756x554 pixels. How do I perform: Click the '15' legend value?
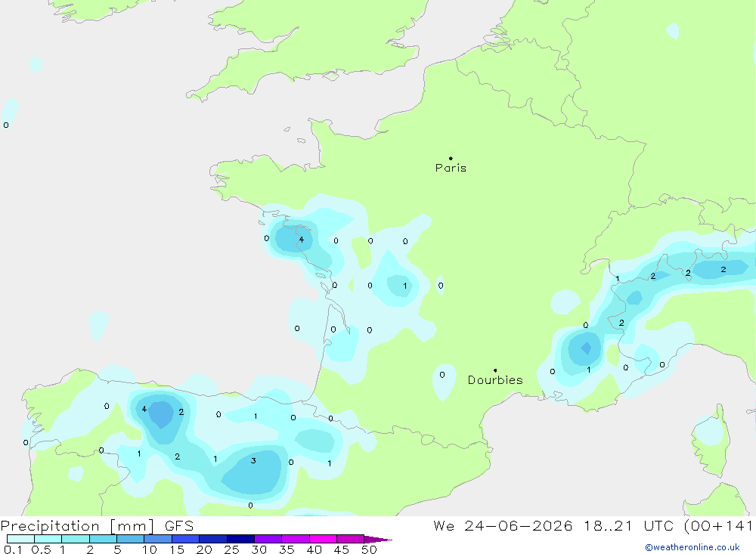pyautogui.click(x=177, y=549)
